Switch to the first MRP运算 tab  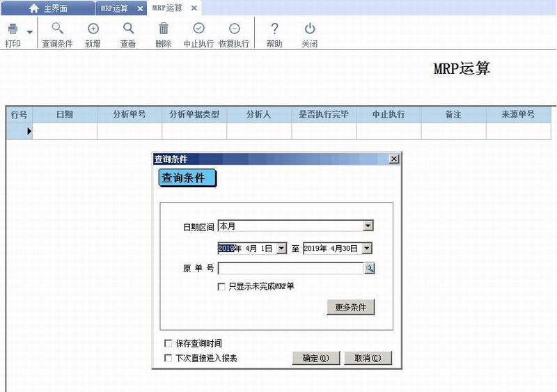pyautogui.click(x=115, y=8)
